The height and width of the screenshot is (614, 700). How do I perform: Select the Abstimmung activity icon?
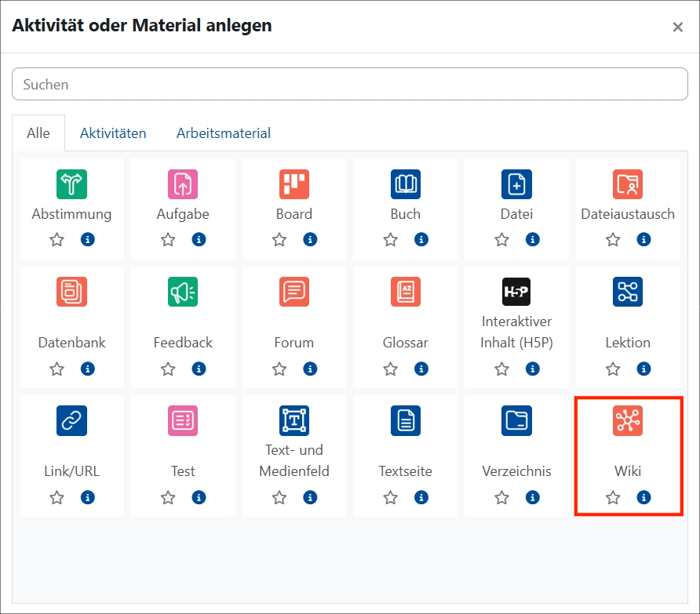click(x=71, y=184)
